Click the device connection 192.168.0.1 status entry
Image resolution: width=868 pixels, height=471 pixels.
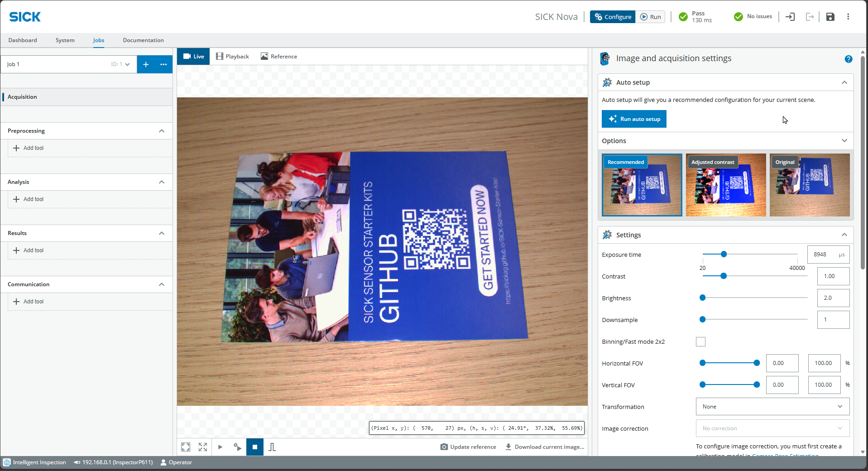click(113, 462)
